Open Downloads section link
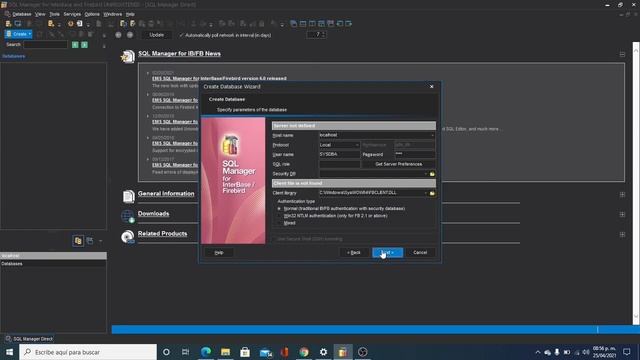This screenshot has height=360, width=640. coord(153,213)
